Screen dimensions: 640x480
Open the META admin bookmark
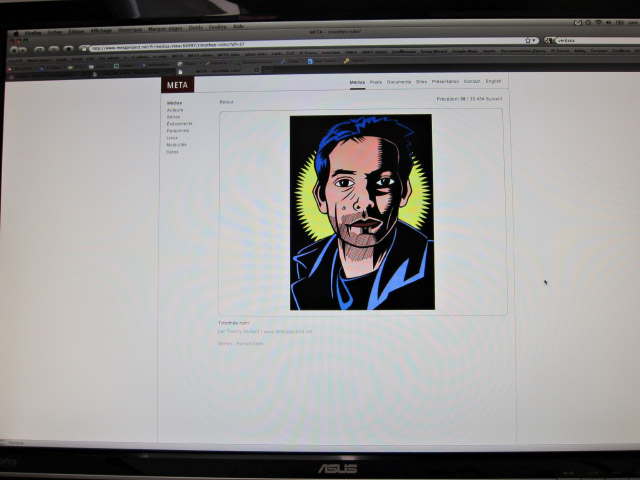(200, 55)
